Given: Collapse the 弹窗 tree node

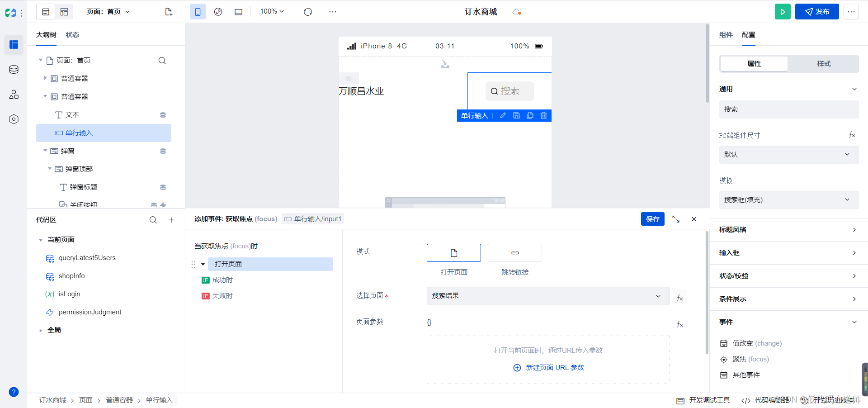Looking at the screenshot, I should tap(45, 151).
